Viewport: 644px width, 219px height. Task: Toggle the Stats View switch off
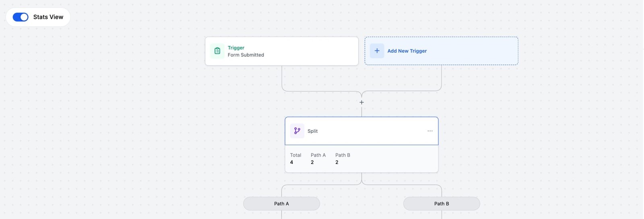(x=21, y=17)
